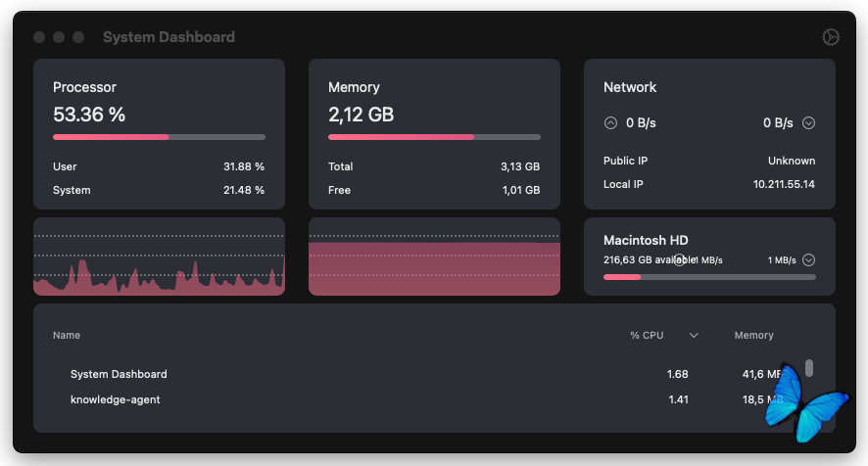Click the processor history graph
868x466 pixels.
pos(160,256)
